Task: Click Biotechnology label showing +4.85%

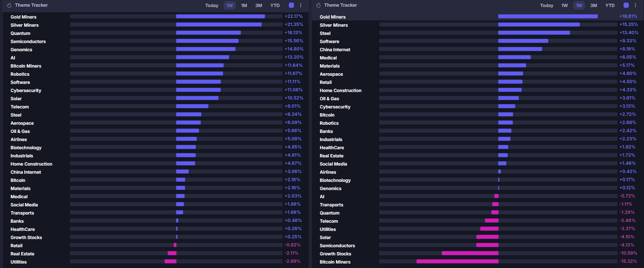Action: (x=26, y=148)
